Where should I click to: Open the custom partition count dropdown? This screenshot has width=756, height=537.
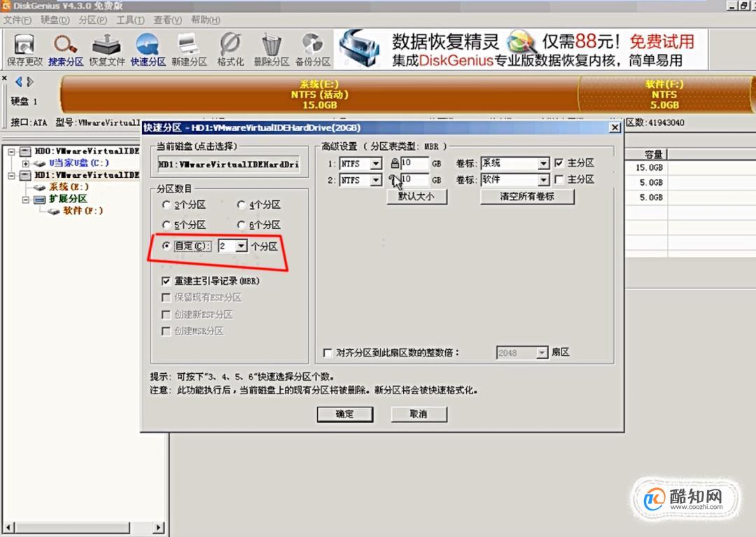241,246
